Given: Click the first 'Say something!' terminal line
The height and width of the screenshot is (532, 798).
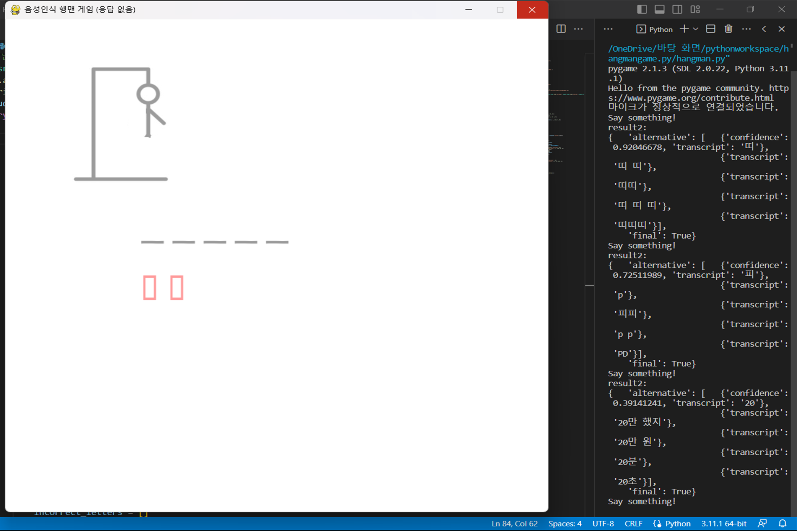Looking at the screenshot, I should (642, 117).
